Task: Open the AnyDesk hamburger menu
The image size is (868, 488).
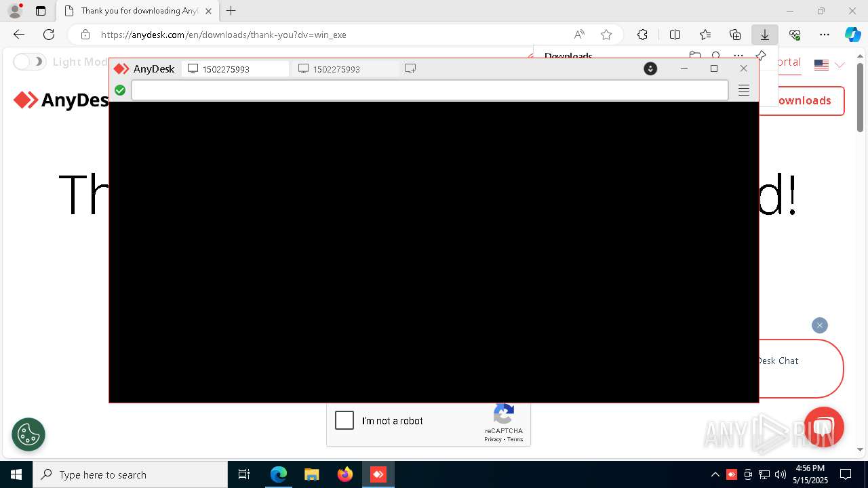Action: pyautogui.click(x=744, y=90)
